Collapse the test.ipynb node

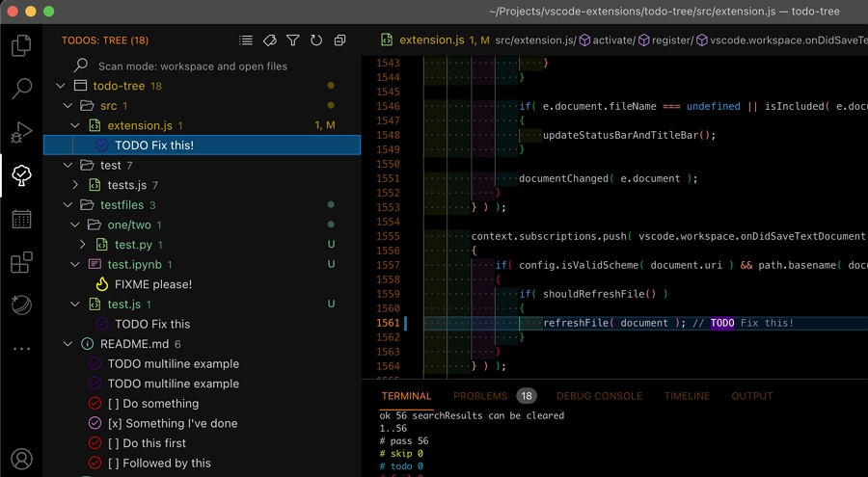(x=74, y=264)
